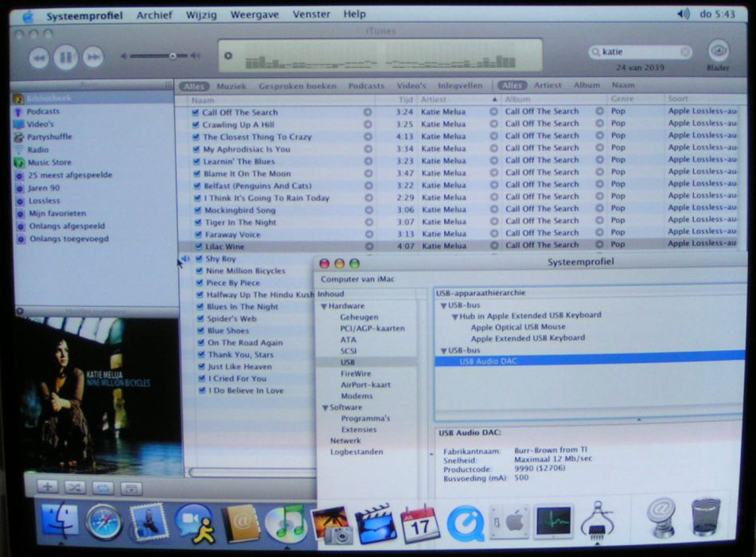Viewport: 756px width, 557px height.
Task: Select the Podcasts source in iTunes sidebar
Action: coord(44,111)
